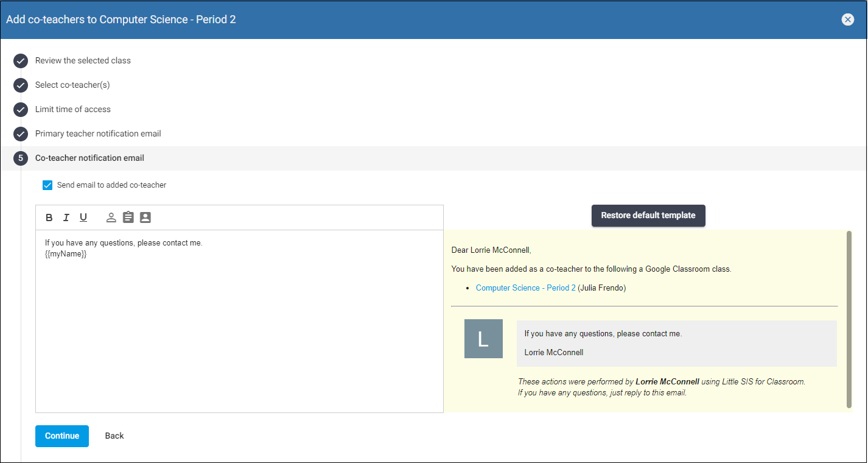Toggle bold formatting in email editor
This screenshot has height=463, width=868.
click(x=49, y=217)
